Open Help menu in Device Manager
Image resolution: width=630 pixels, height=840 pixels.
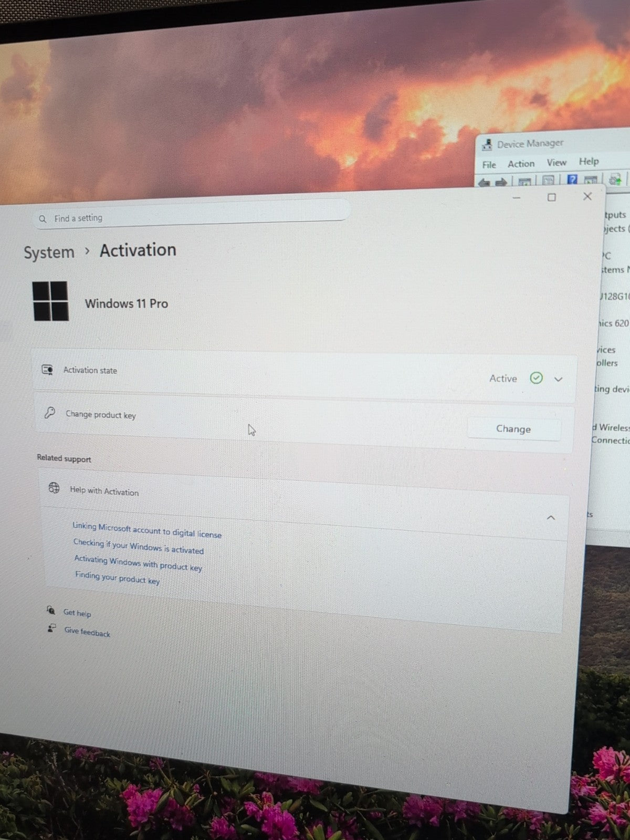pyautogui.click(x=589, y=162)
